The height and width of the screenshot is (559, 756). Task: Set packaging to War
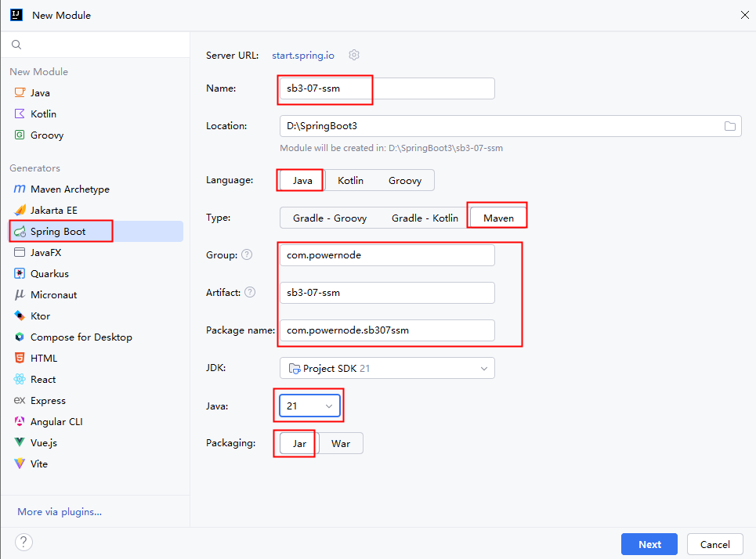(341, 444)
